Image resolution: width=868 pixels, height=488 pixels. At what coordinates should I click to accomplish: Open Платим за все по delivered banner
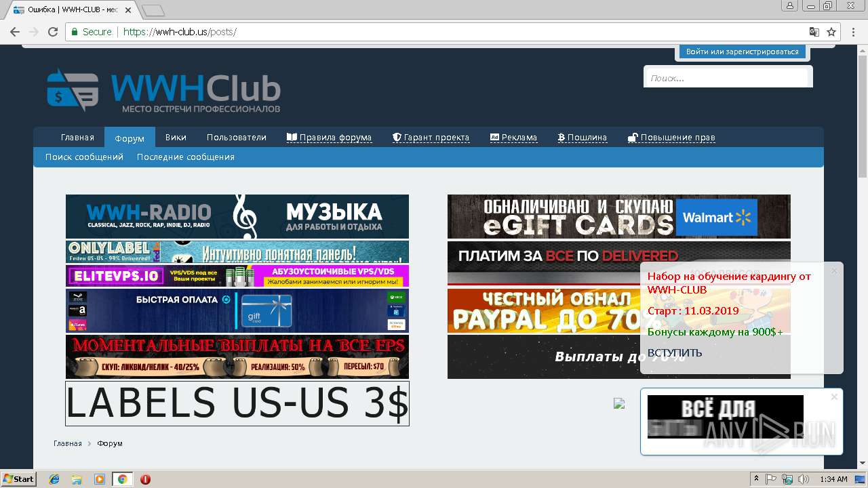click(544, 262)
